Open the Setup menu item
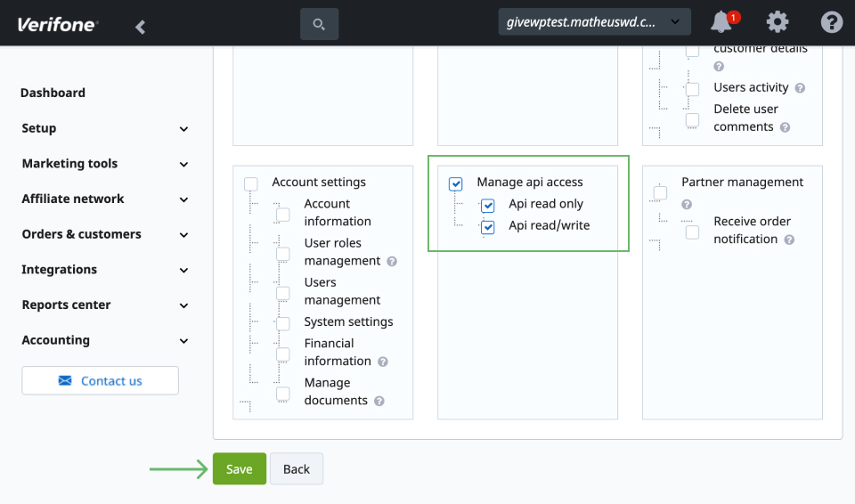Screen dimensions: 855x504 click(38, 128)
